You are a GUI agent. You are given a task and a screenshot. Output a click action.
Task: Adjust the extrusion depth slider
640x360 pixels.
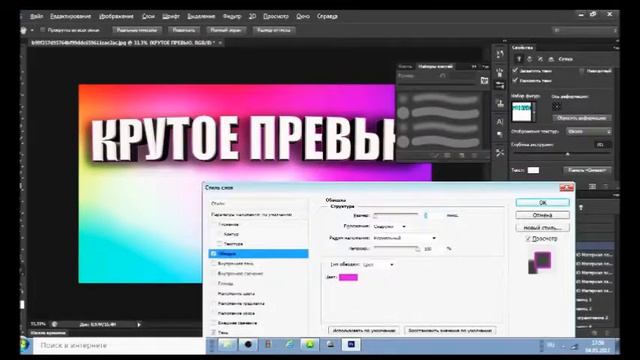(568, 154)
